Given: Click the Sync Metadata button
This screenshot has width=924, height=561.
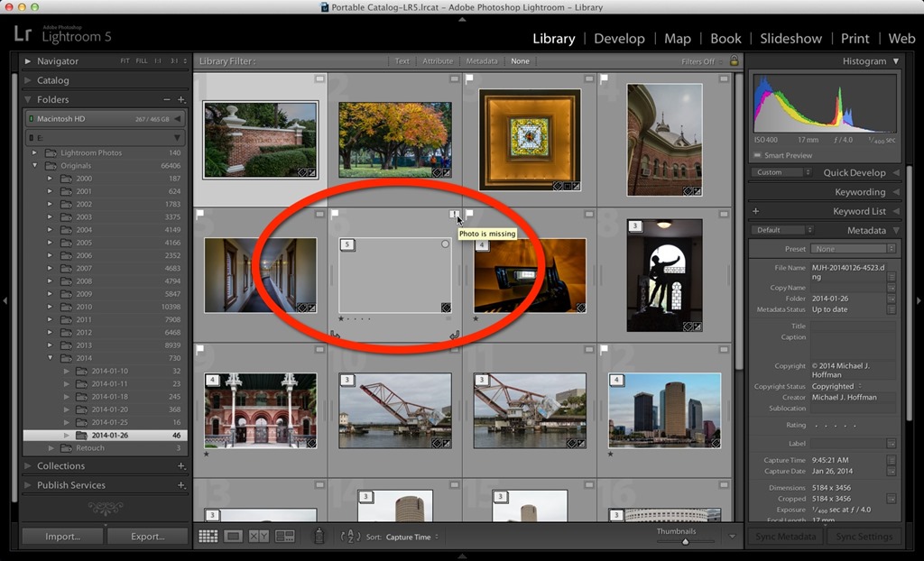Looking at the screenshot, I should [x=786, y=537].
